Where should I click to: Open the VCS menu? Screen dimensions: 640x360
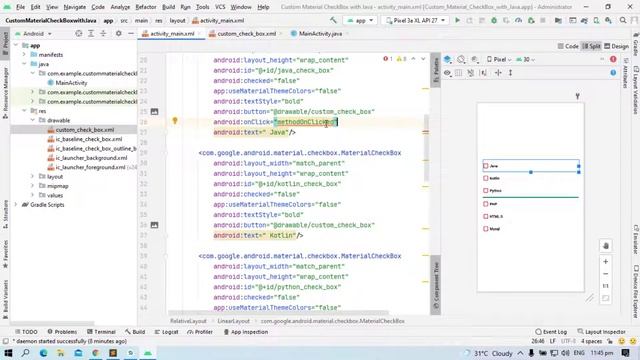(x=220, y=7)
